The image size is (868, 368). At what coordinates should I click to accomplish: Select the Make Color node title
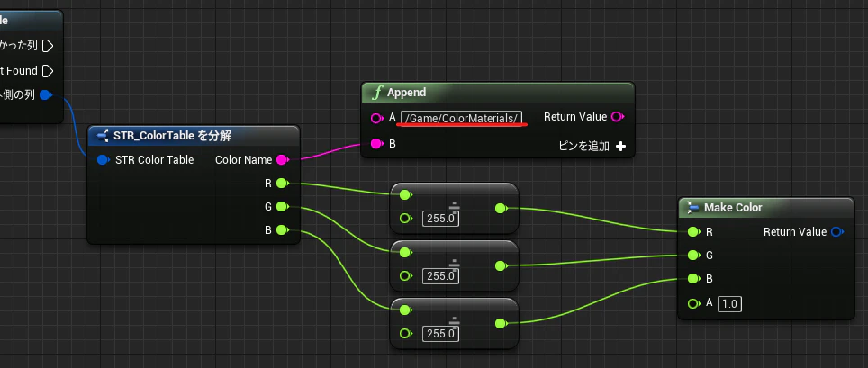coord(733,208)
